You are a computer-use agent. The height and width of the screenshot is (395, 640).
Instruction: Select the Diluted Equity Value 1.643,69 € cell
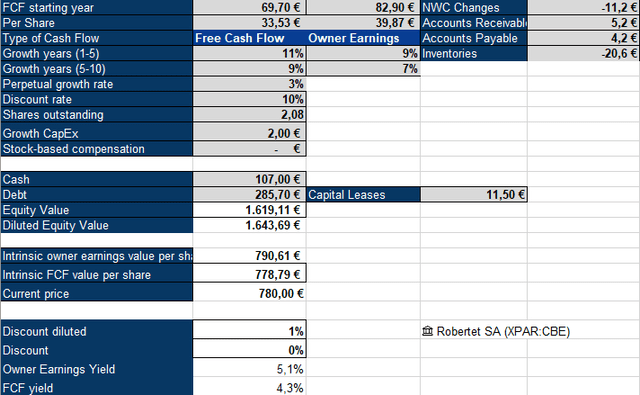click(249, 225)
